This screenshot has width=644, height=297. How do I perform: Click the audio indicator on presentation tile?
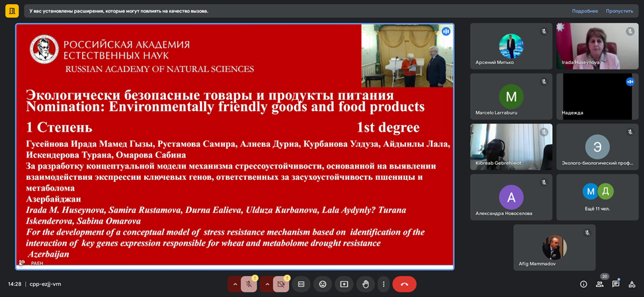tap(446, 31)
